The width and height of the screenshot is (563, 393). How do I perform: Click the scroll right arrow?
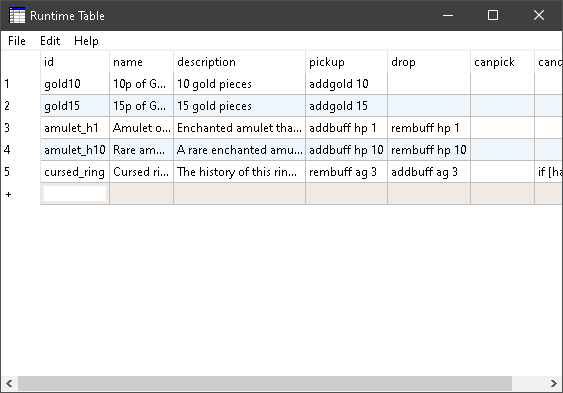[554, 384]
